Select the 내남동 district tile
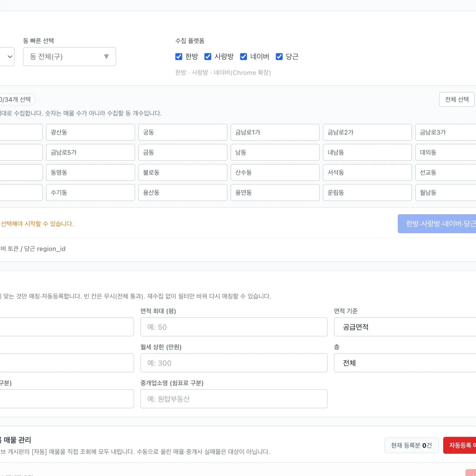The height and width of the screenshot is (476, 476). [367, 152]
